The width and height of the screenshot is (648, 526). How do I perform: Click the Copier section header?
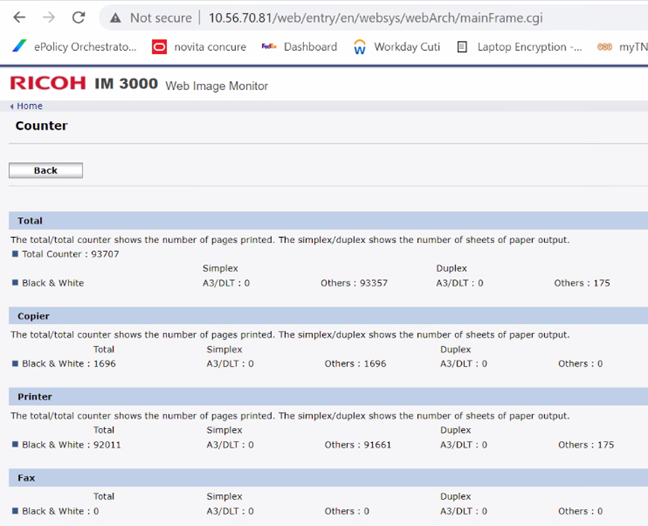(328, 316)
